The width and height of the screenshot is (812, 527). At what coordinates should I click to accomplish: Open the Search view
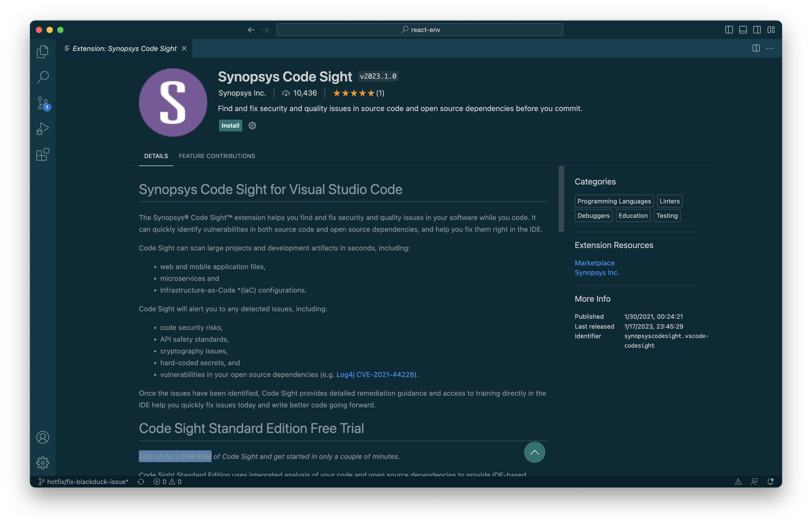(42, 77)
